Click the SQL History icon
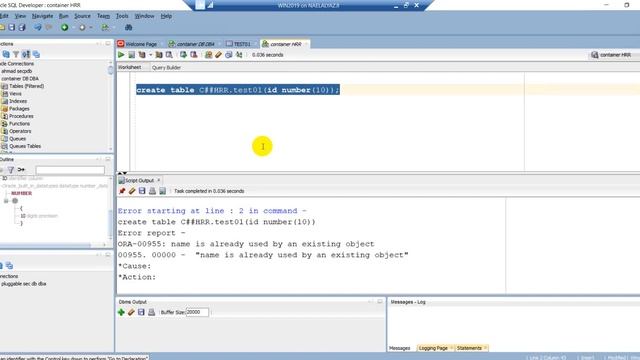This screenshot has width=640, height=360. point(229,55)
